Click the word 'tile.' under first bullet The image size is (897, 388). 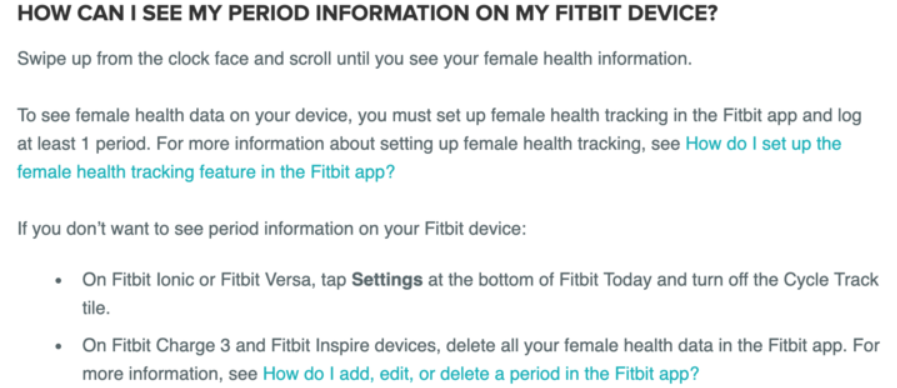point(96,308)
